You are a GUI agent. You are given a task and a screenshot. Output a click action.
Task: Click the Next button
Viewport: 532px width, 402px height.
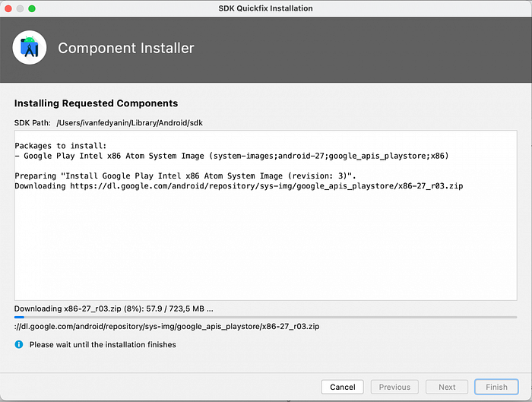[447, 387]
